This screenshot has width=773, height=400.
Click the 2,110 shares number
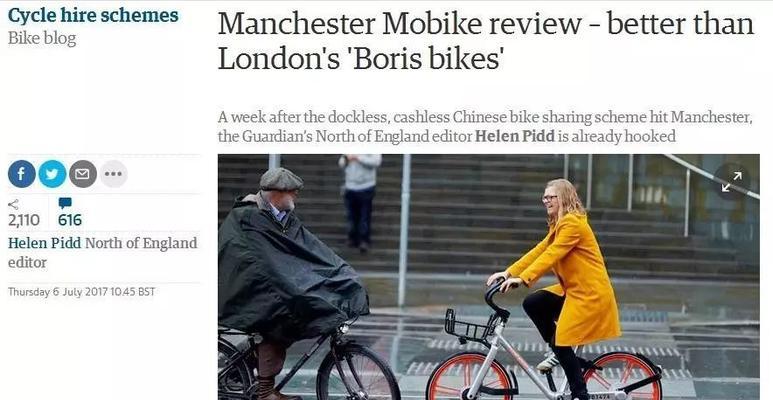(24, 220)
